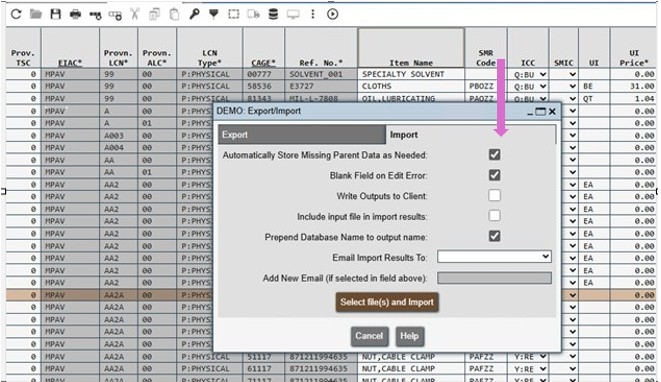Enable Write Outputs to Client checkbox
Image resolution: width=661 pixels, height=382 pixels.
(x=494, y=196)
